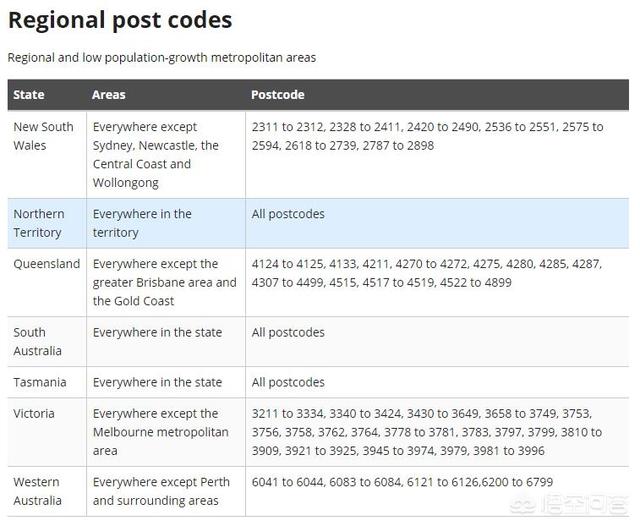Click the Western Australia state cell

pos(37,491)
